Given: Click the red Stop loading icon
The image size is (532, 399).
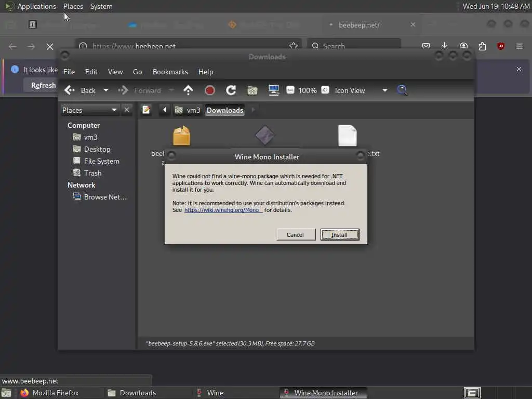Looking at the screenshot, I should (x=210, y=90).
